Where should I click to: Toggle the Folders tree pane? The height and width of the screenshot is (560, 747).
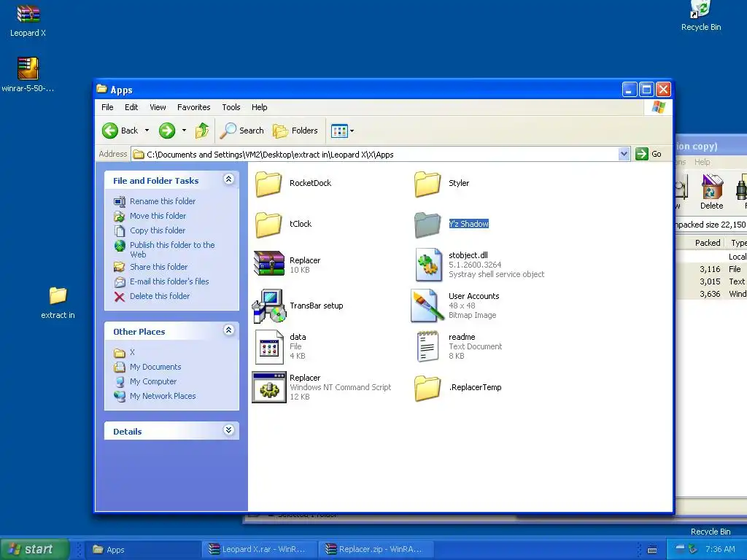click(x=295, y=131)
